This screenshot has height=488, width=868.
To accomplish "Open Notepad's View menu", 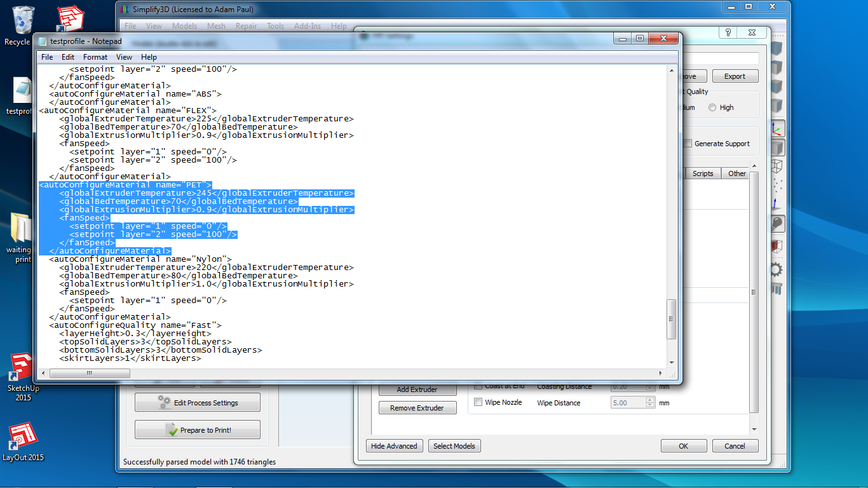I will [x=124, y=57].
